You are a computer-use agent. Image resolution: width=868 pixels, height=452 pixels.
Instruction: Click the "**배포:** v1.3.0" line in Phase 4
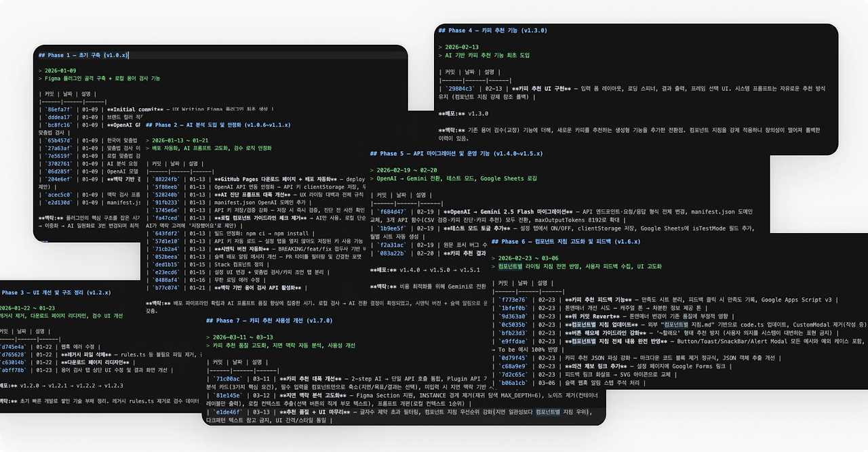tap(464, 114)
